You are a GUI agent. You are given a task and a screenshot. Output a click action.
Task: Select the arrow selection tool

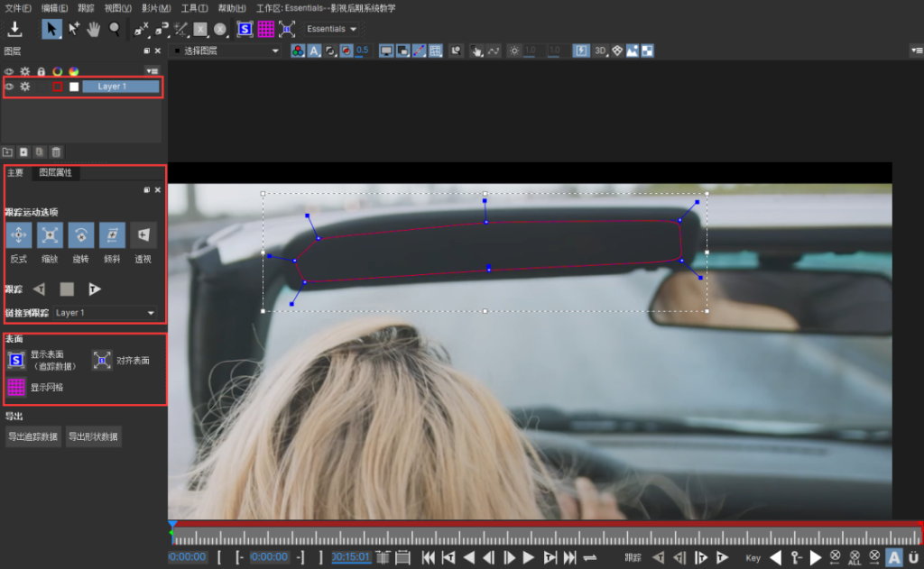click(51, 28)
